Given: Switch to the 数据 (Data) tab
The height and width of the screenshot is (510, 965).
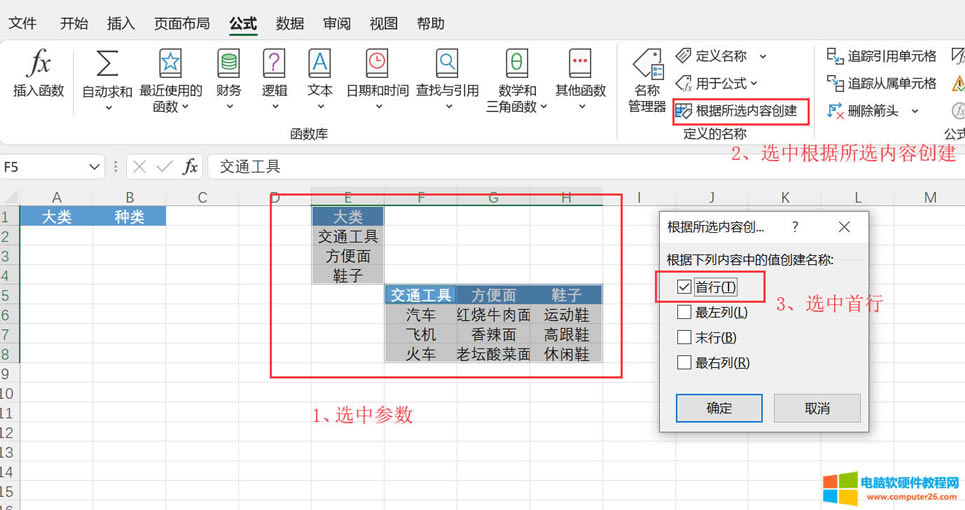Looking at the screenshot, I should point(290,23).
